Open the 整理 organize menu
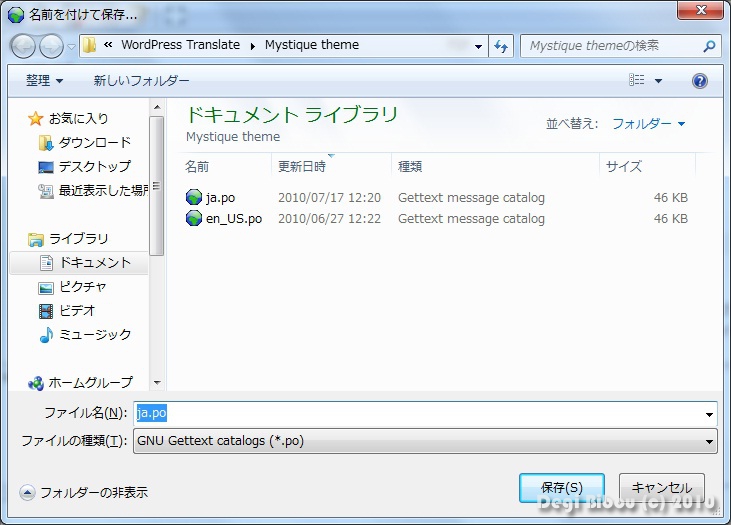Screen dimensions: 731x525 [x=44, y=81]
